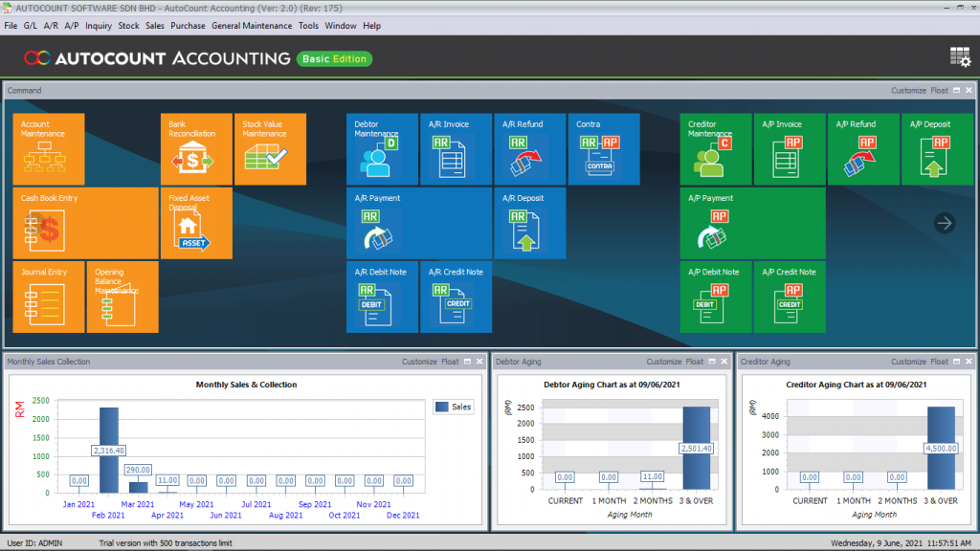Click Float in Monthly Sales Collection panel
980x551 pixels.
450,362
